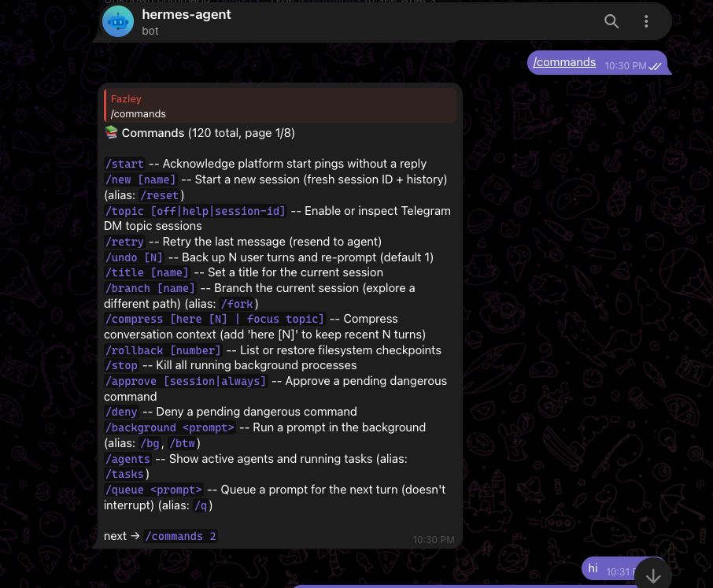Click the 'bot' status label under hermes-agent
713x588 pixels.
[x=150, y=31]
